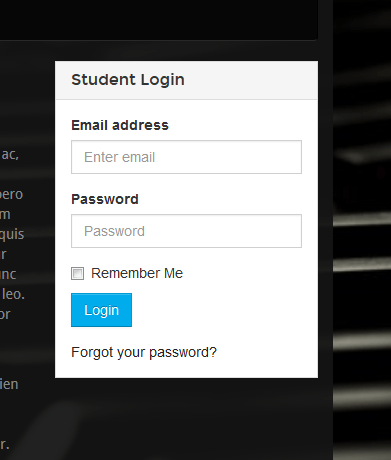Click the black banner above login panel
Image resolution: width=391 pixels, height=460 pixels.
pyautogui.click(x=159, y=20)
